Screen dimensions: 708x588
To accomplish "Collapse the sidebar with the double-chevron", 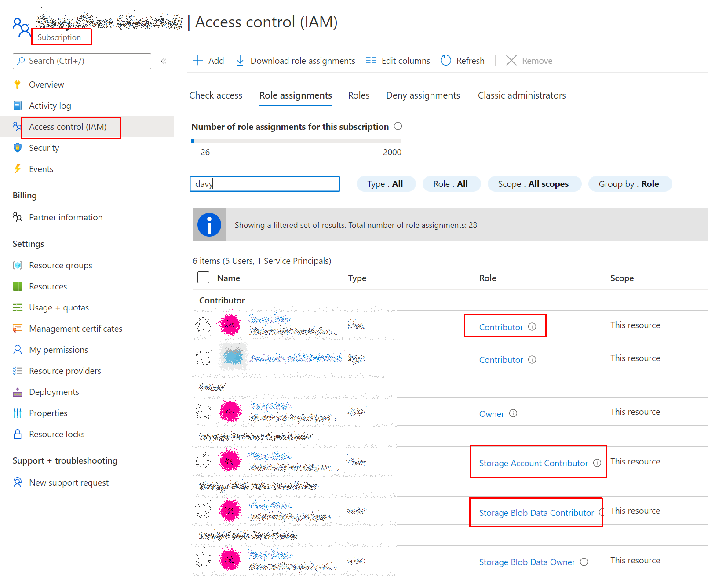I will point(164,61).
